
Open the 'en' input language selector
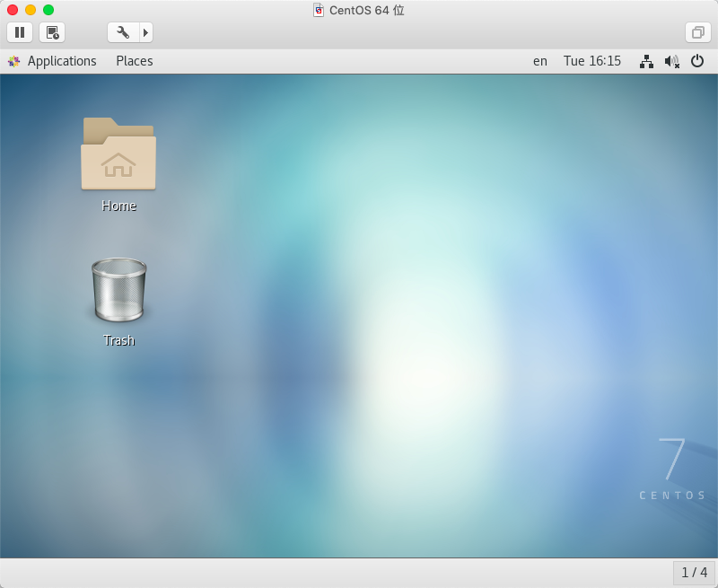point(539,61)
